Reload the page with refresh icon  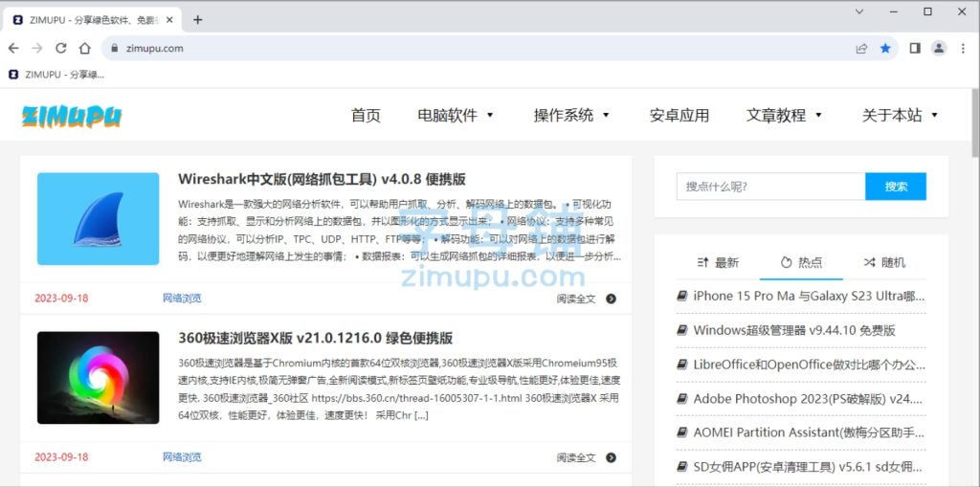[x=60, y=48]
